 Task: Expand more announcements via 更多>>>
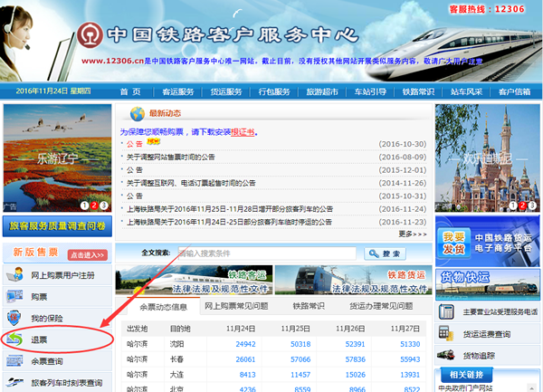pyautogui.click(x=412, y=234)
